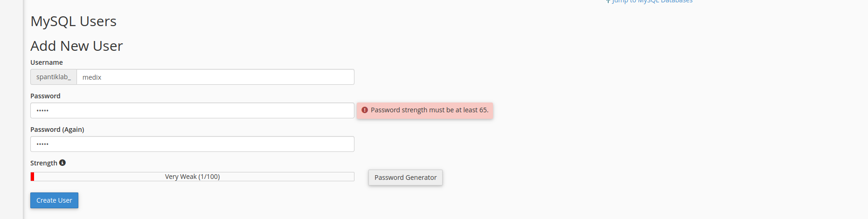The height and width of the screenshot is (219, 868).
Task: Click the gray left sidebar strip
Action: pos(11,109)
